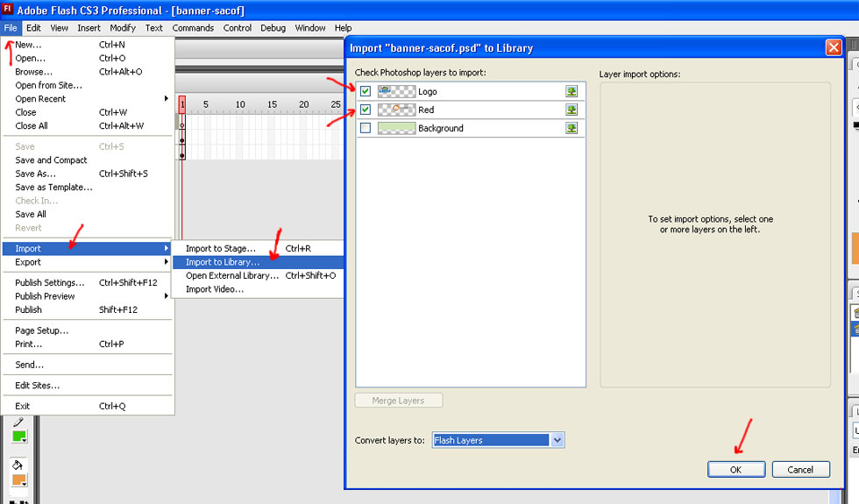The image size is (859, 504).
Task: Open Publish Settings...
Action: (x=88, y=282)
